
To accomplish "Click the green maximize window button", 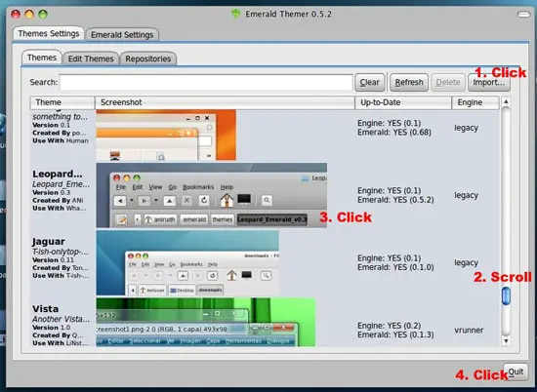I will [x=43, y=14].
